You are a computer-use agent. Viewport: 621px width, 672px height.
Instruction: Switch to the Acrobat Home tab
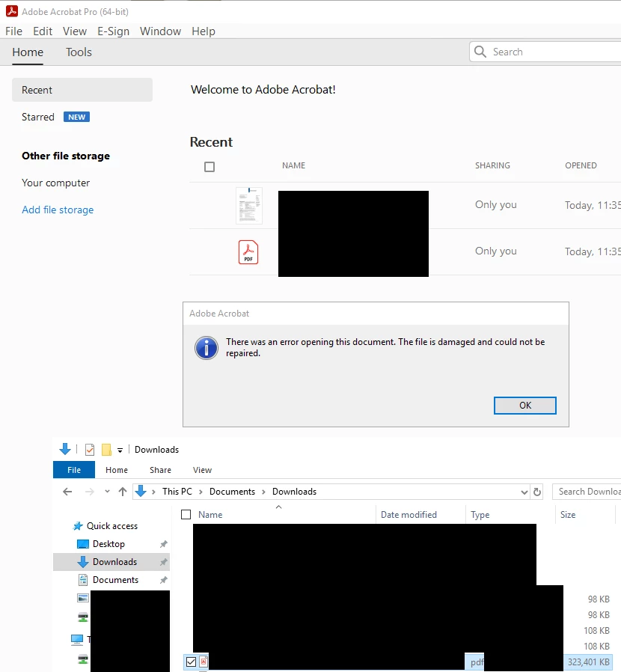[x=28, y=52]
